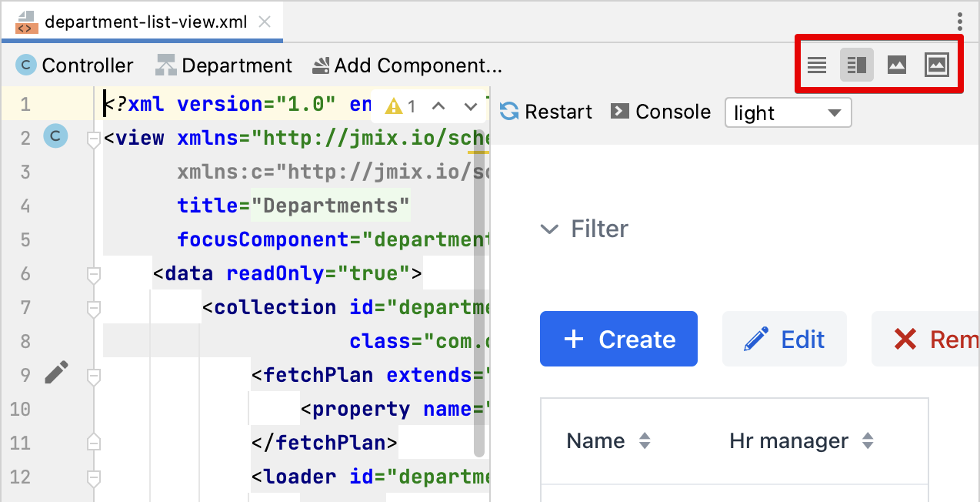The width and height of the screenshot is (980, 502).
Task: Select the Editor and Preview split mode icon
Action: pyautogui.click(x=857, y=65)
